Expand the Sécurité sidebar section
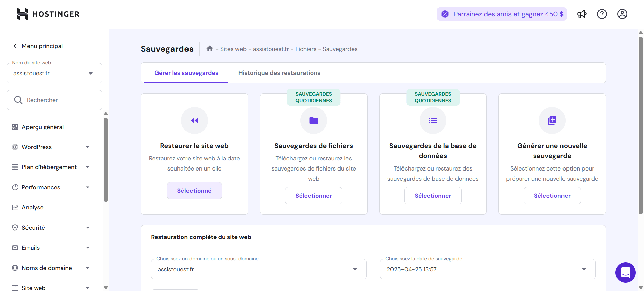The image size is (644, 291). [x=50, y=228]
